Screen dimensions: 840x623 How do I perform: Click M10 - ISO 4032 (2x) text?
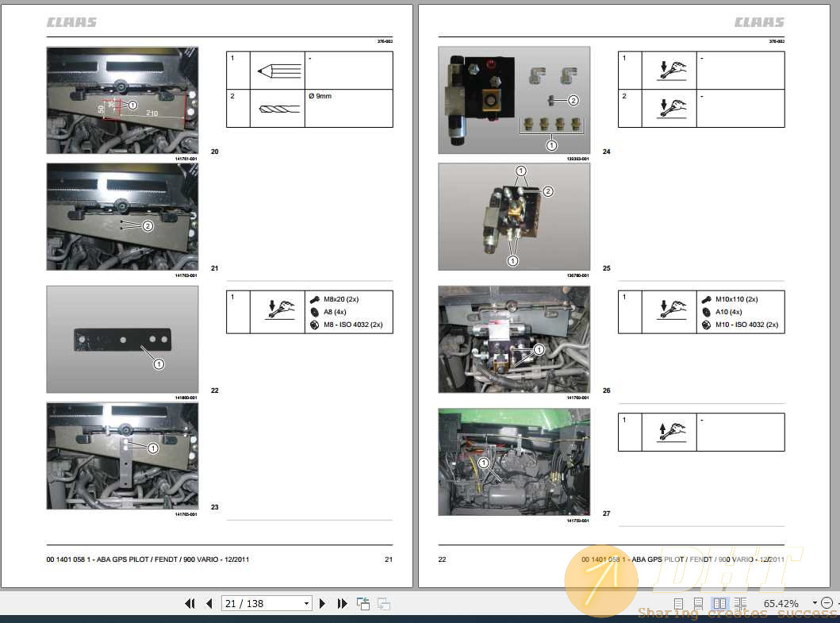click(x=746, y=325)
